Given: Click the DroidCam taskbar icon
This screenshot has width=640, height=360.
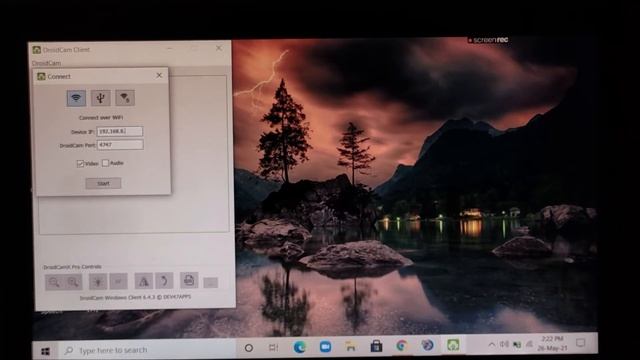Looking at the screenshot, I should click(x=453, y=345).
